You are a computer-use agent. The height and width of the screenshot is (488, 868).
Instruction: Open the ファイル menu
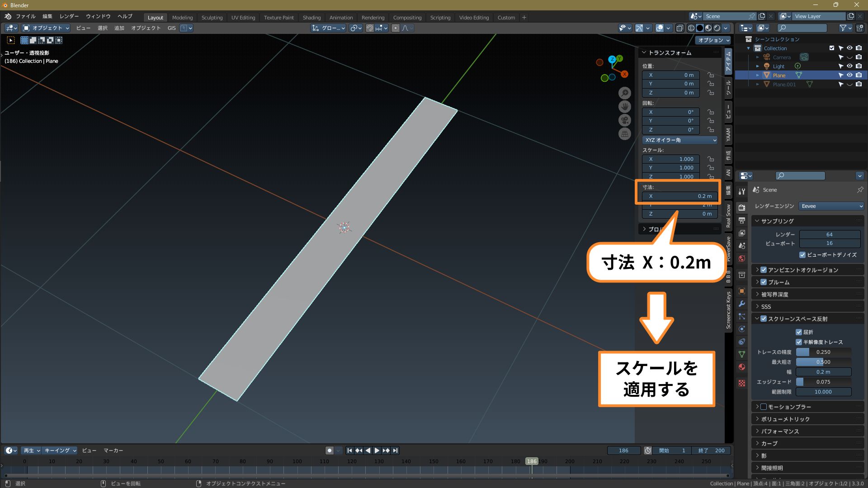(x=25, y=16)
